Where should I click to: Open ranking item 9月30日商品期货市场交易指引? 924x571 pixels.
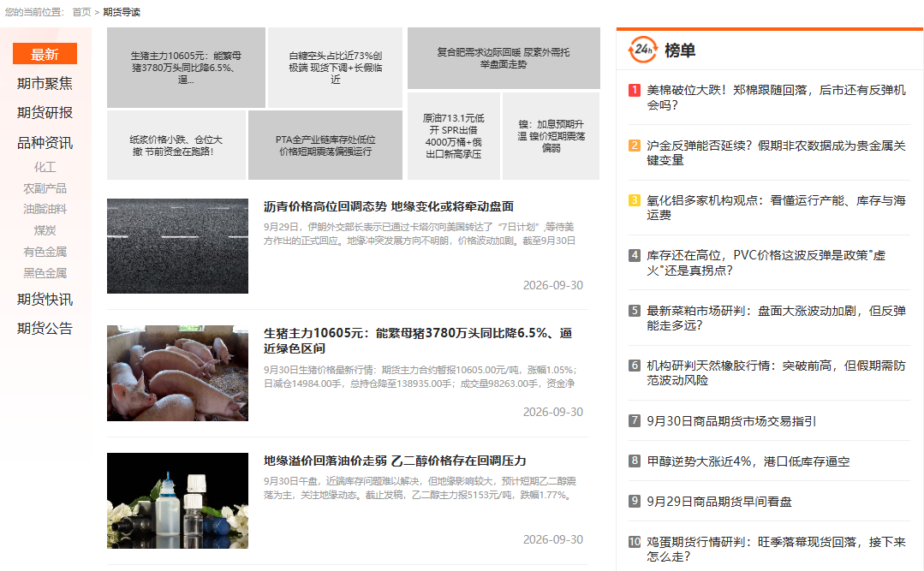tap(731, 420)
